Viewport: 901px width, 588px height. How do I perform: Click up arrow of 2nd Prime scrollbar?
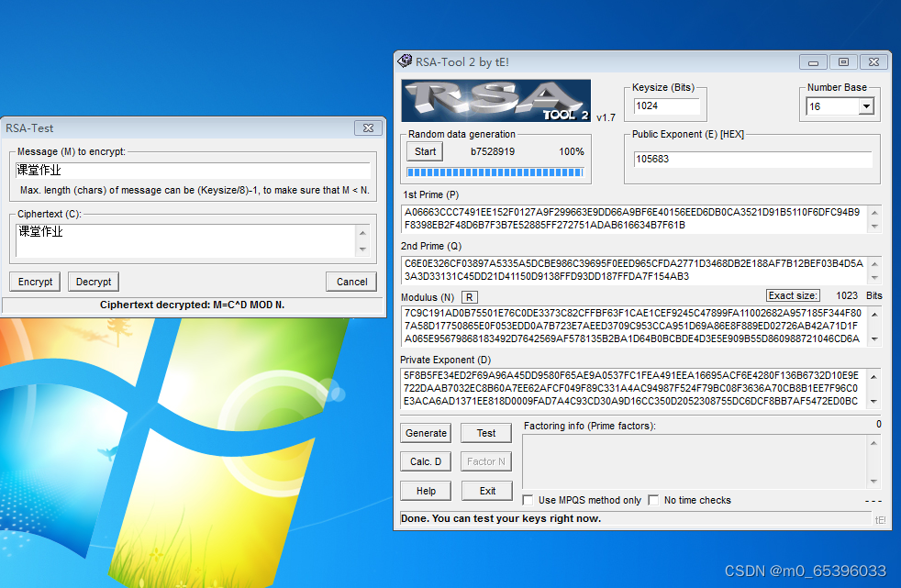874,264
